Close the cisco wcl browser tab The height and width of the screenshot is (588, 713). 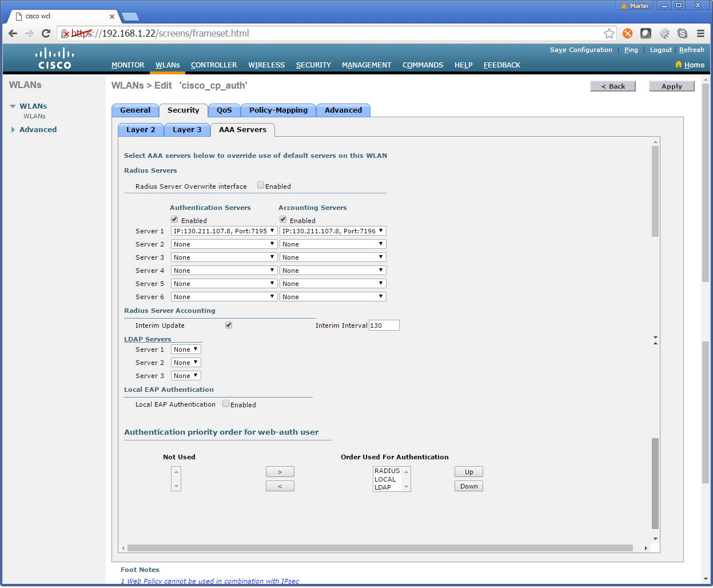(112, 16)
